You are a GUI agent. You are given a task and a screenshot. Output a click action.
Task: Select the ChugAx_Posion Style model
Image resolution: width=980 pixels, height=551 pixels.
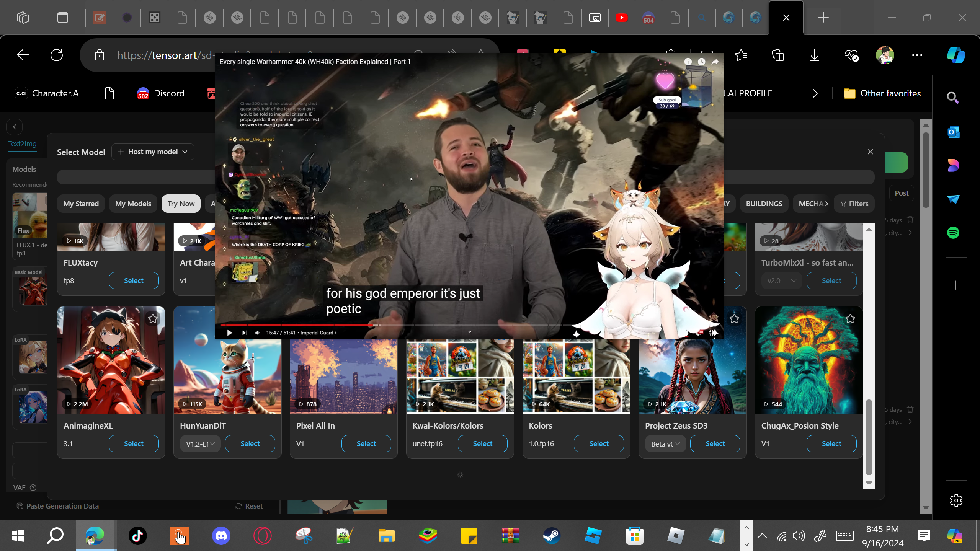[831, 443]
